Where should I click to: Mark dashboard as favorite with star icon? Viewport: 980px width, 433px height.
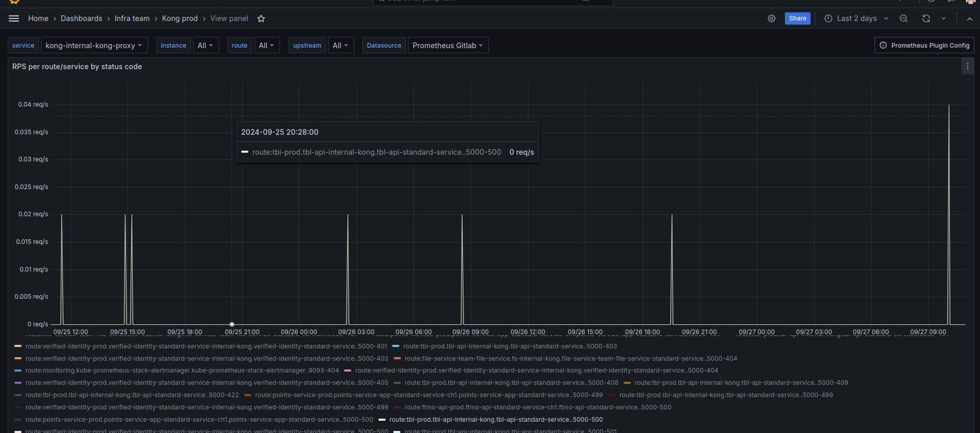[x=261, y=18]
